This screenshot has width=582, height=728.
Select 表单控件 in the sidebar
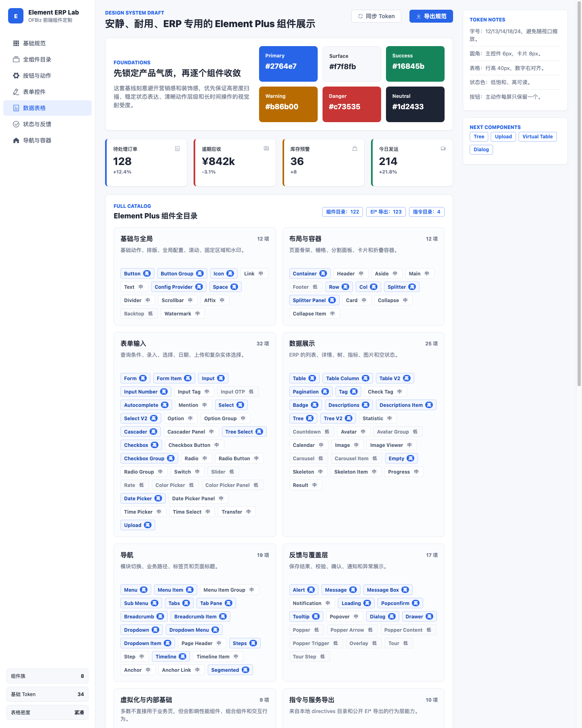pyautogui.click(x=47, y=92)
